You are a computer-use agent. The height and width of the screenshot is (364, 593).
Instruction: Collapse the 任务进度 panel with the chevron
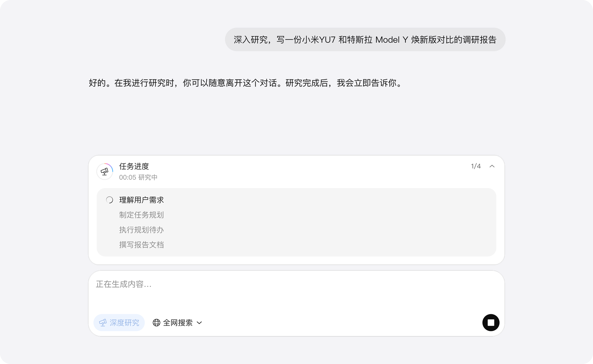click(492, 166)
